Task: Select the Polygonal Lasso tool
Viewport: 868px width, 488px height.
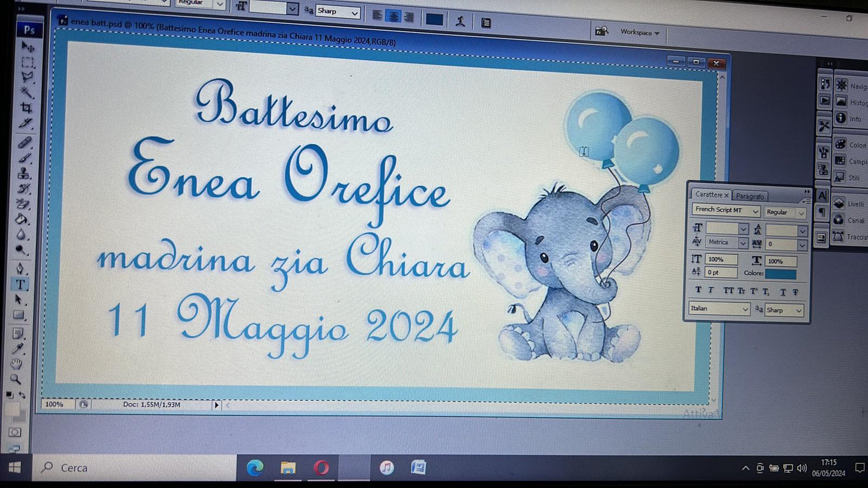Action: click(x=28, y=77)
